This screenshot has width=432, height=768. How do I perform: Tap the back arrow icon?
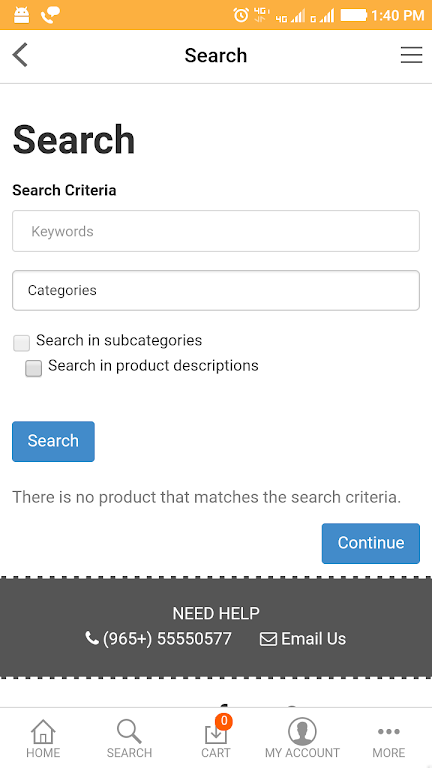pos(20,55)
